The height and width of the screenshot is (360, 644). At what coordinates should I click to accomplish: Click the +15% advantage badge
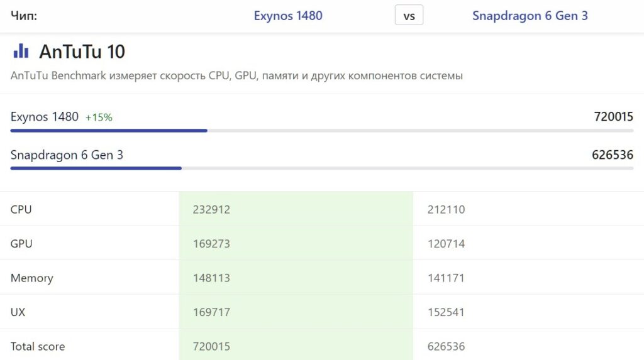(99, 117)
